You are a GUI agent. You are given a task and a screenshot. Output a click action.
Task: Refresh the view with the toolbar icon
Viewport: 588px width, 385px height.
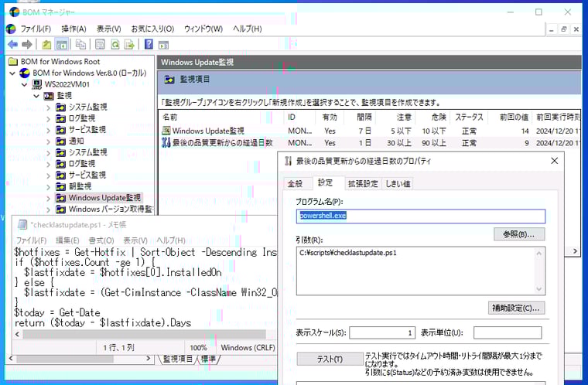(115, 45)
